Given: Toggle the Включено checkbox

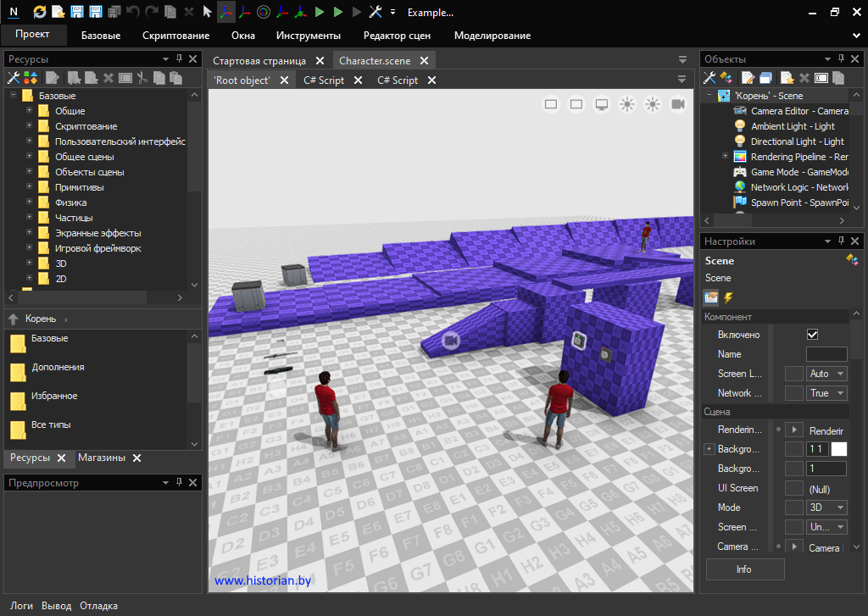Looking at the screenshot, I should pyautogui.click(x=812, y=335).
